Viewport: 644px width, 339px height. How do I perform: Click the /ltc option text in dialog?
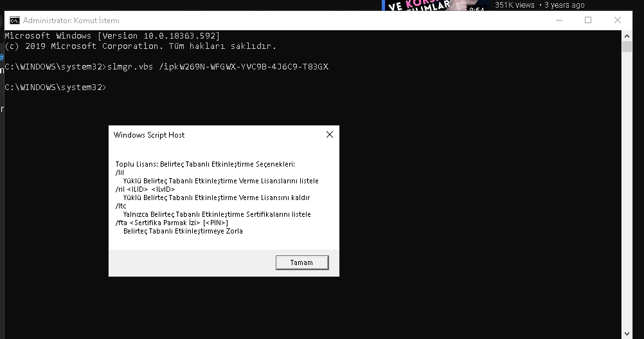click(121, 206)
